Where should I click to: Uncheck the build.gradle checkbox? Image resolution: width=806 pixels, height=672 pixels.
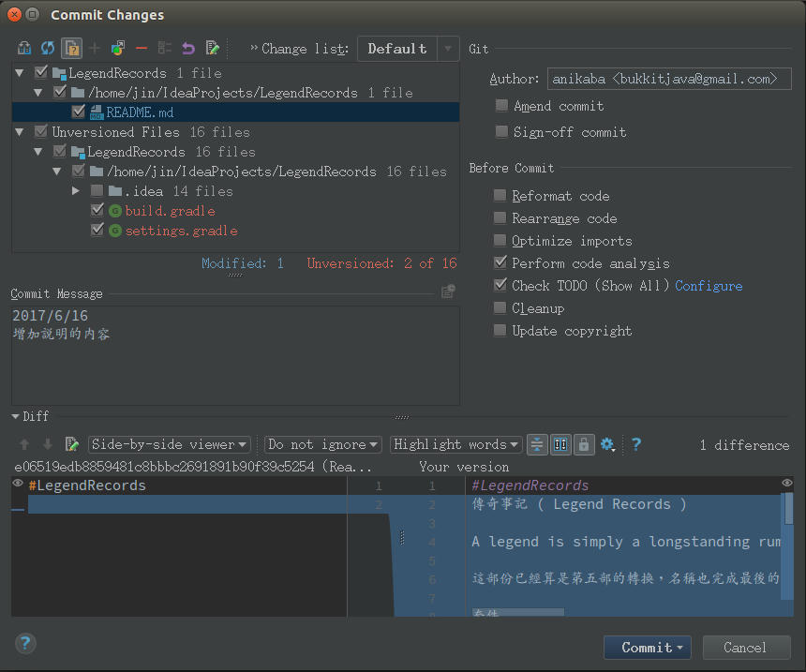click(x=97, y=210)
